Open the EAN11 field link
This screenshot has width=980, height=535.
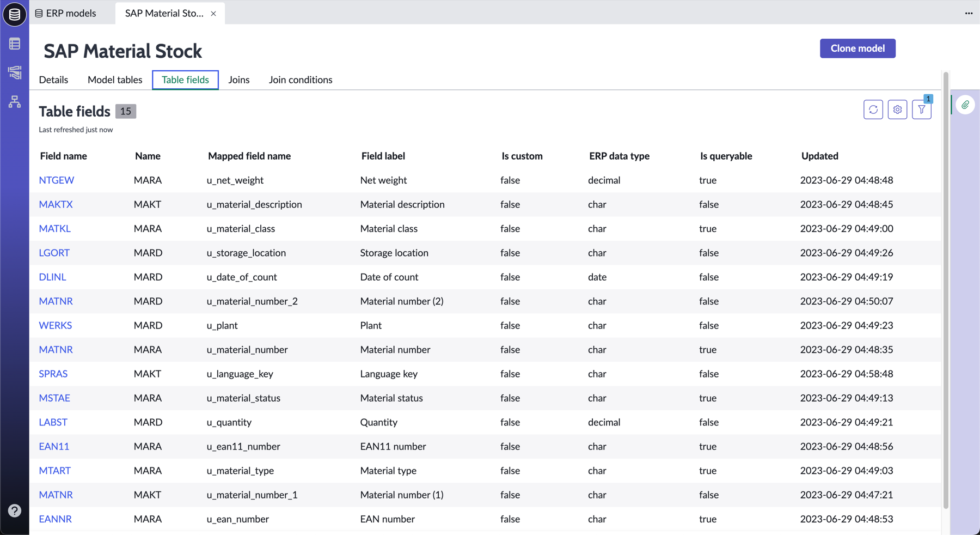point(54,446)
